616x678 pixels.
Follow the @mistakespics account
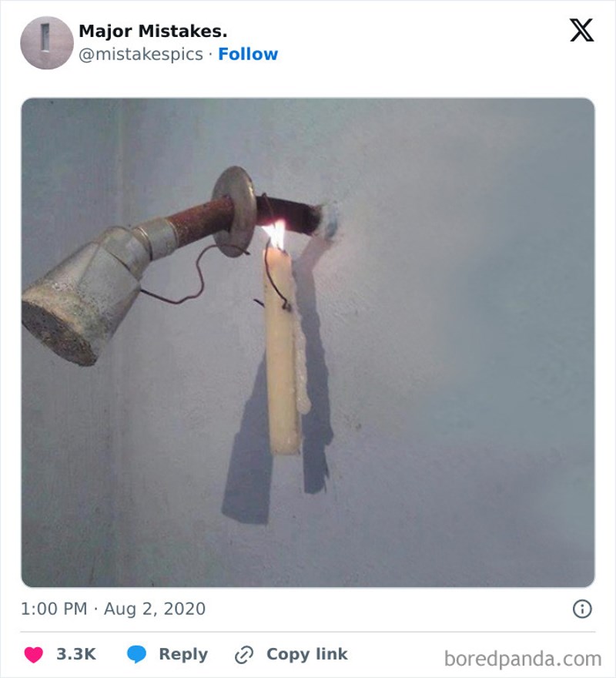coord(248,54)
